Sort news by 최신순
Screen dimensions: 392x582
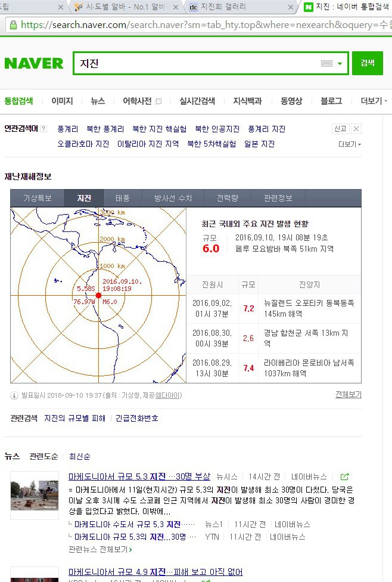pos(79,456)
